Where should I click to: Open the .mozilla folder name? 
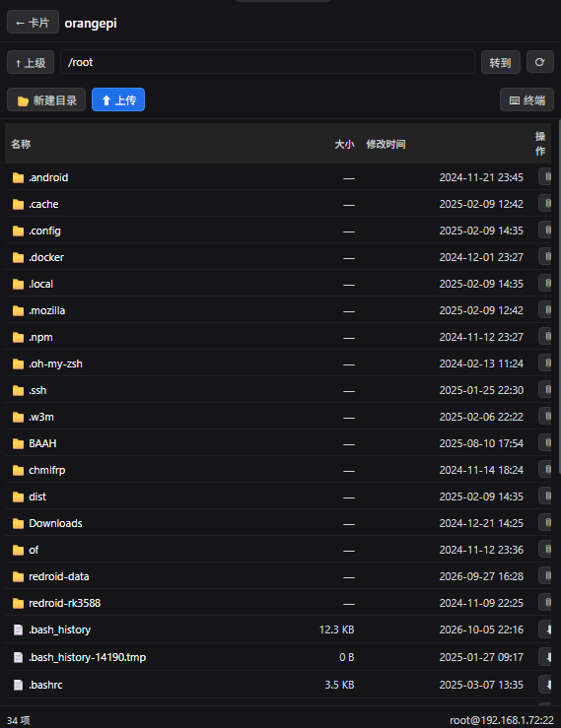[x=47, y=310]
